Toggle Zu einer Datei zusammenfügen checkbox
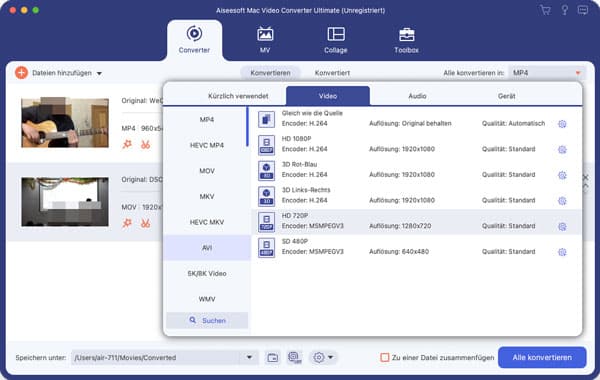The width and height of the screenshot is (600, 380). [x=385, y=357]
